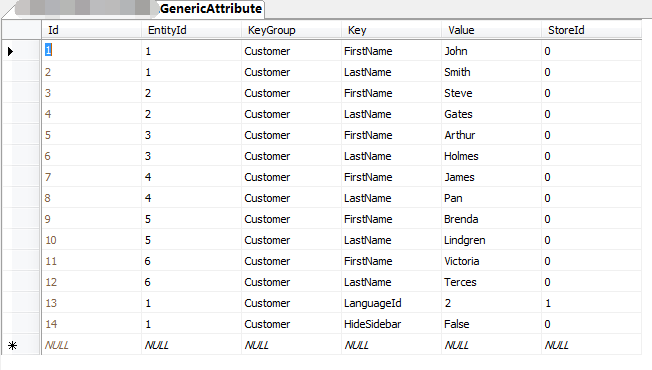
Task: Select the Value cell containing Victoria
Action: 491,261
